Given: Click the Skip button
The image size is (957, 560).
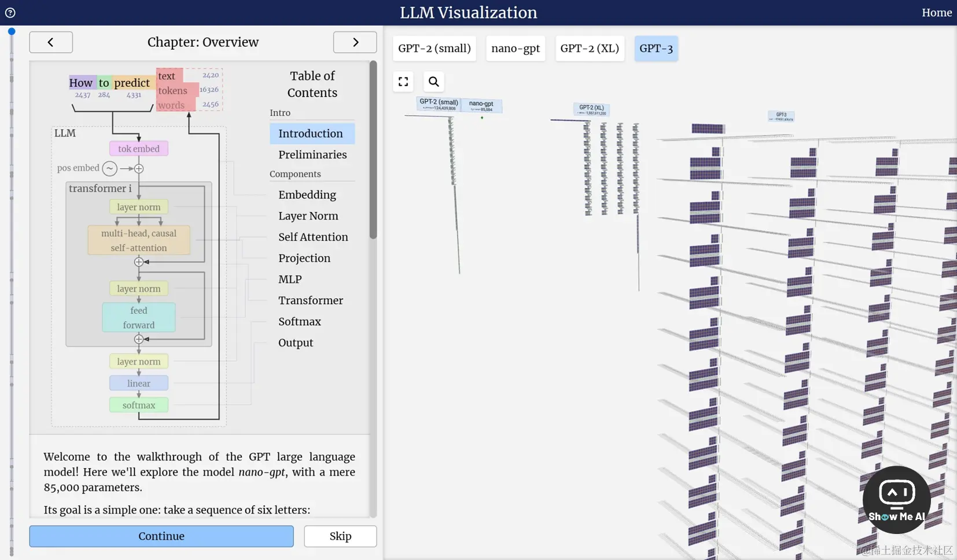Looking at the screenshot, I should tap(340, 536).
